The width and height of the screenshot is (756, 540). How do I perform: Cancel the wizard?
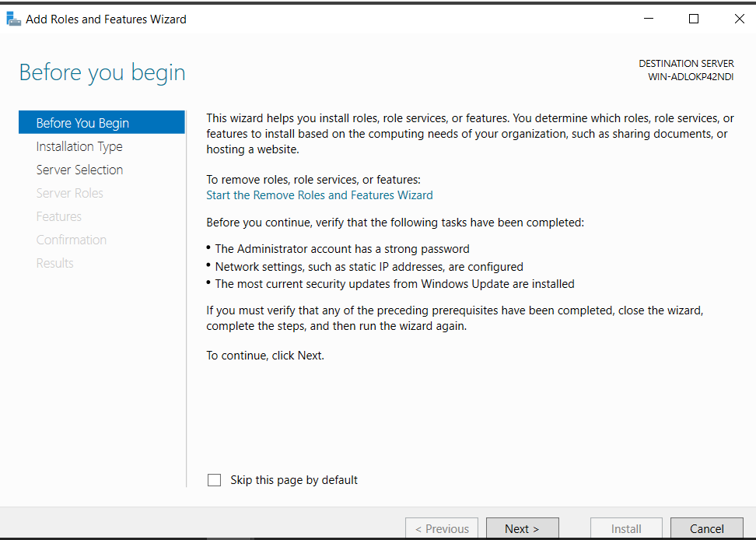[x=707, y=528]
